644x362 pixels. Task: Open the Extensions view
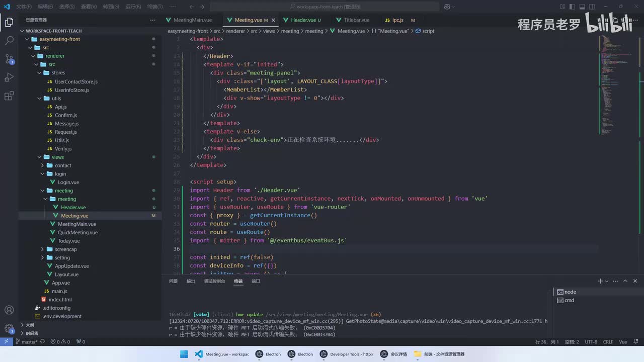point(9,96)
